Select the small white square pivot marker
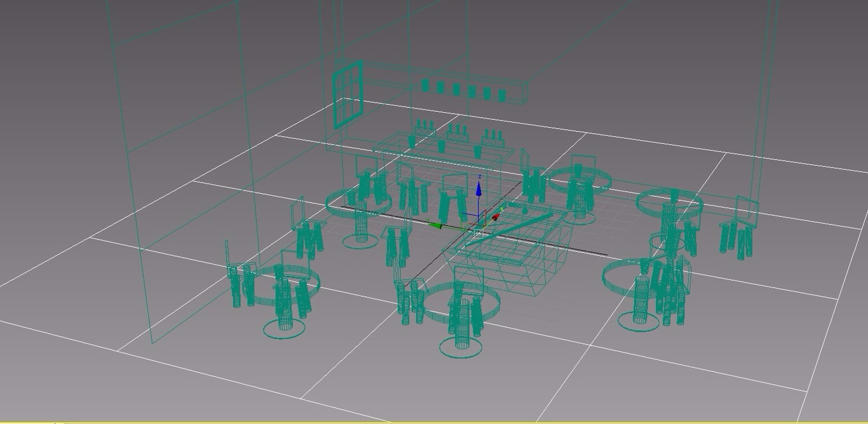 click(479, 233)
